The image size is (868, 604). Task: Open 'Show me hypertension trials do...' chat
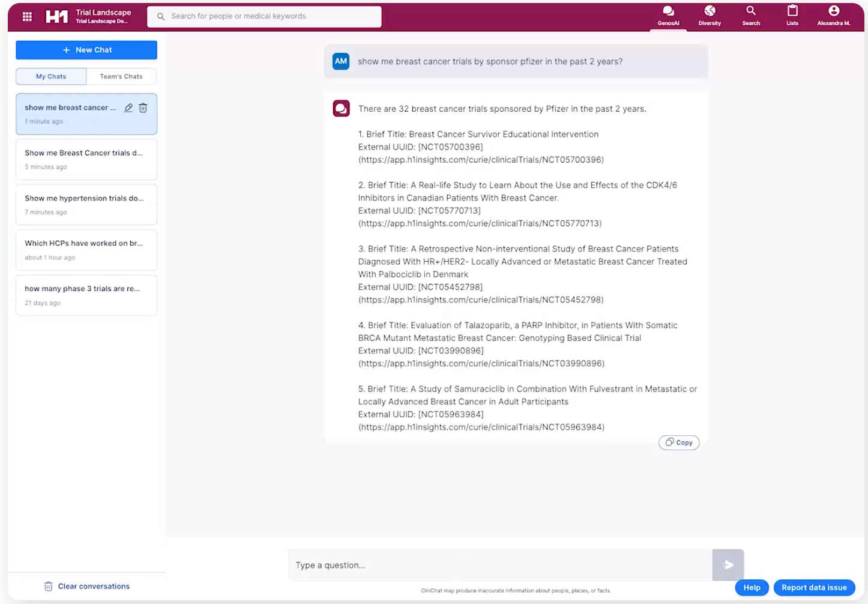point(86,205)
